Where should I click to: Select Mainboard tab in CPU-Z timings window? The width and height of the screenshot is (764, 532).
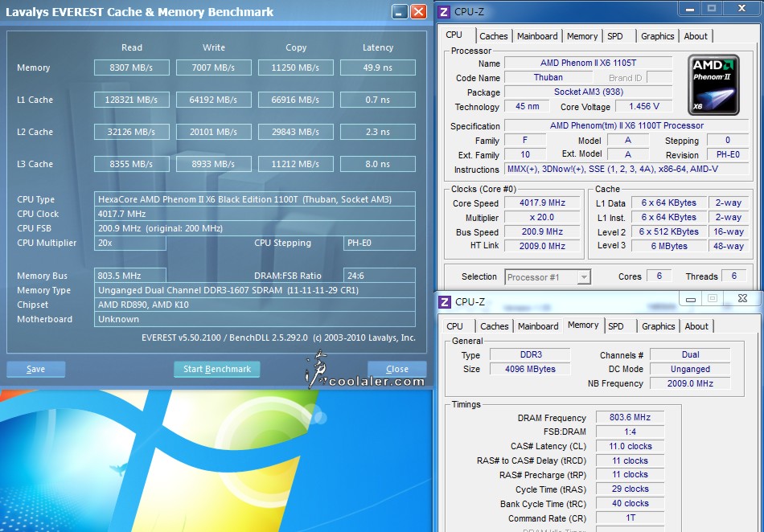538,326
